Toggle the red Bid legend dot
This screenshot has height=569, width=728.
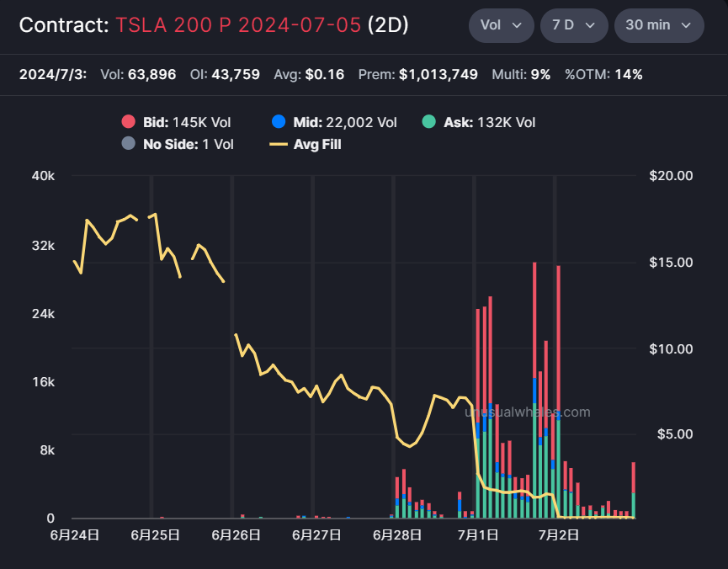tap(128, 122)
